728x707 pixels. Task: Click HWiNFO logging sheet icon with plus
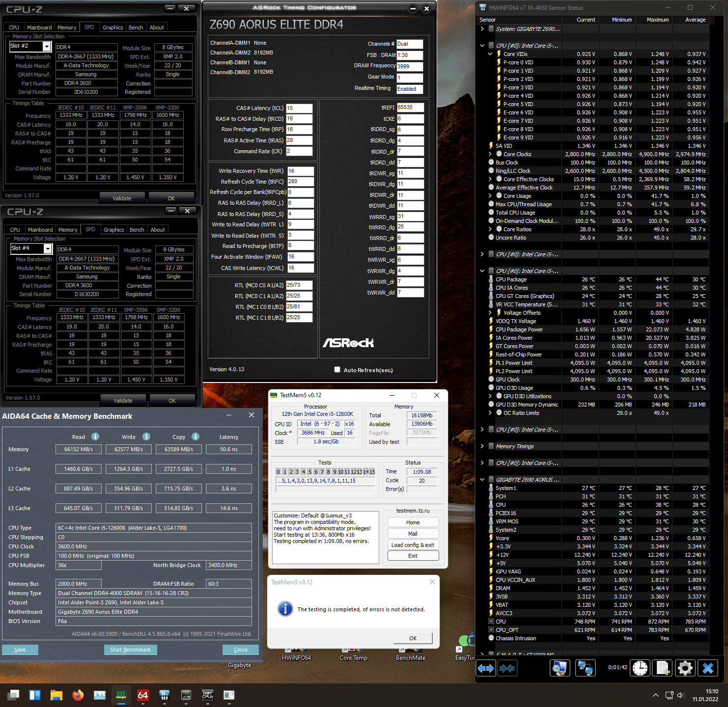pos(663,668)
